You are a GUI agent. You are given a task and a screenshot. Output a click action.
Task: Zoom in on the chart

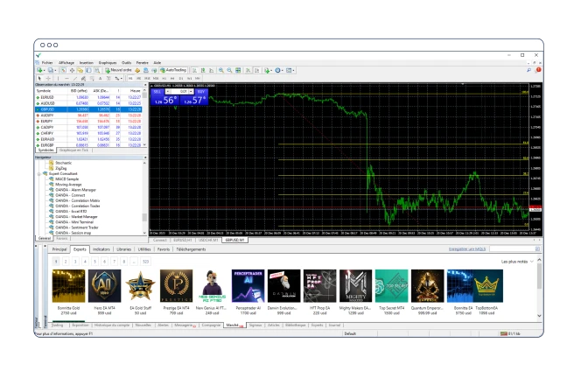tap(220, 70)
